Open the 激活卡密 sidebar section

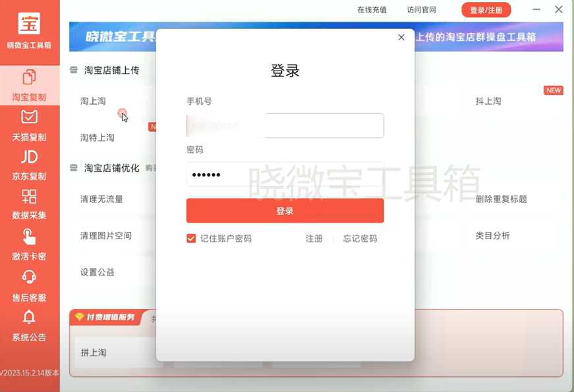click(29, 244)
